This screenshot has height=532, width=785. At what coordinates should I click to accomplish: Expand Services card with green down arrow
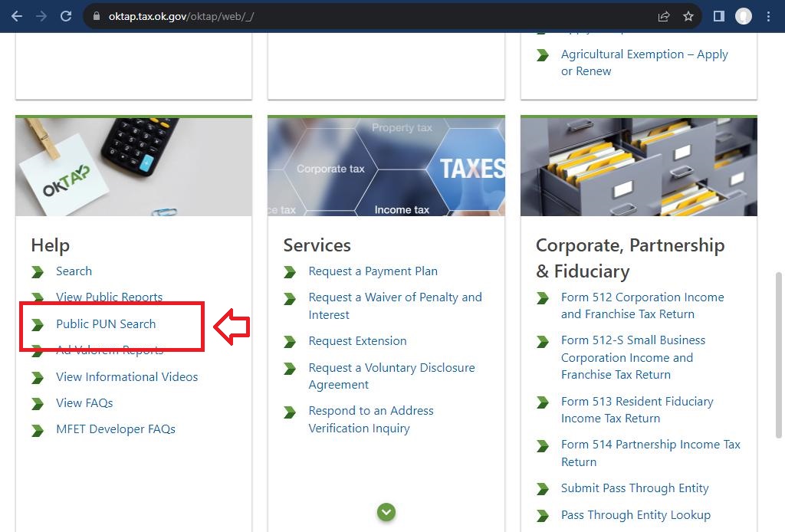[x=386, y=512]
